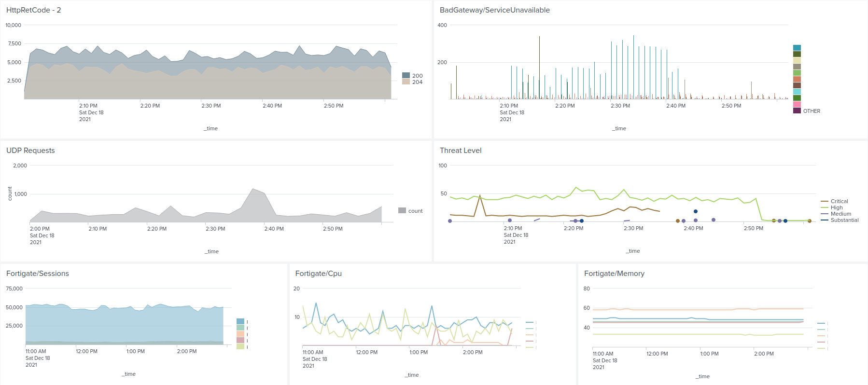Viewport: 868px width, 385px height.
Task: Click the pink swatch in BadGateway legend
Action: point(797,104)
